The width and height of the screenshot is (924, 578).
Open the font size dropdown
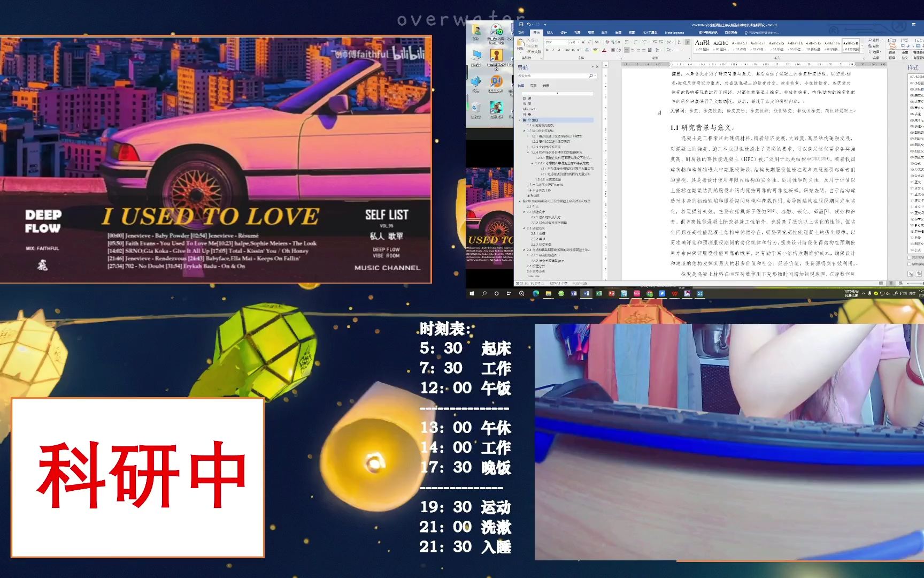[579, 41]
